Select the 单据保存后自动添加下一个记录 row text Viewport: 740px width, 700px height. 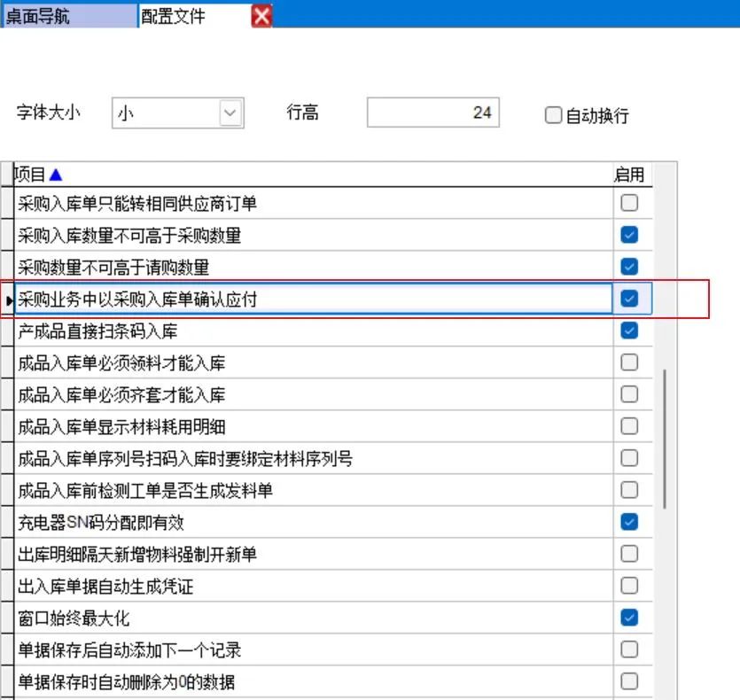click(129, 650)
